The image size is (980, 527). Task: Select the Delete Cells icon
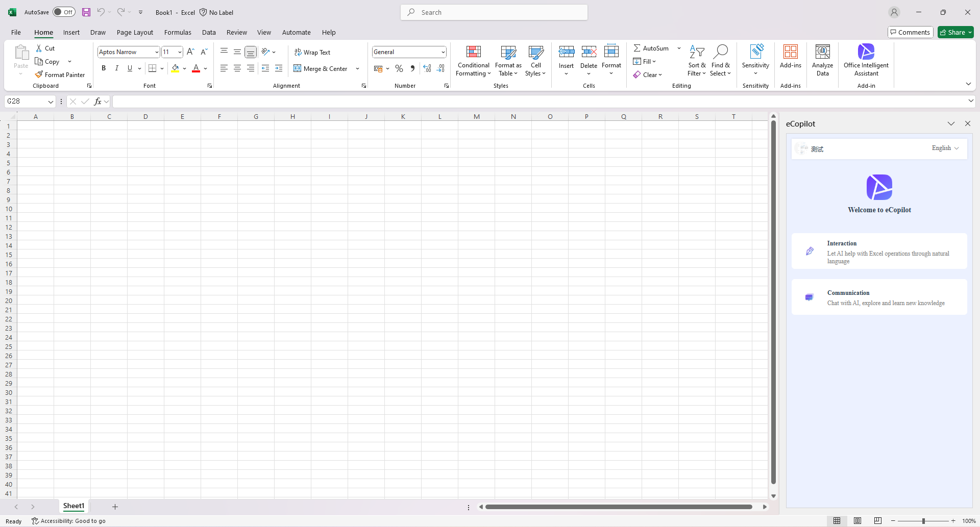pyautogui.click(x=589, y=60)
